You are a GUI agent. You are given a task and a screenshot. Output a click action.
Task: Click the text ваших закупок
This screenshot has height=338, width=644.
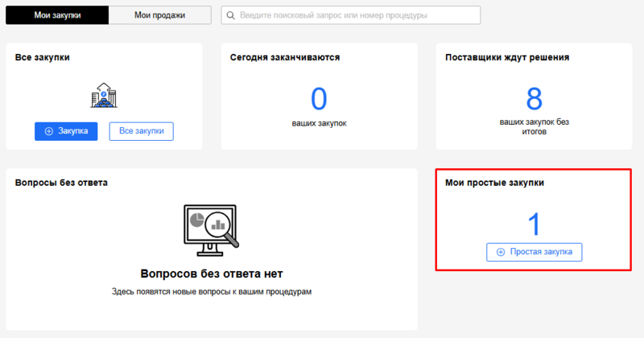tap(319, 123)
